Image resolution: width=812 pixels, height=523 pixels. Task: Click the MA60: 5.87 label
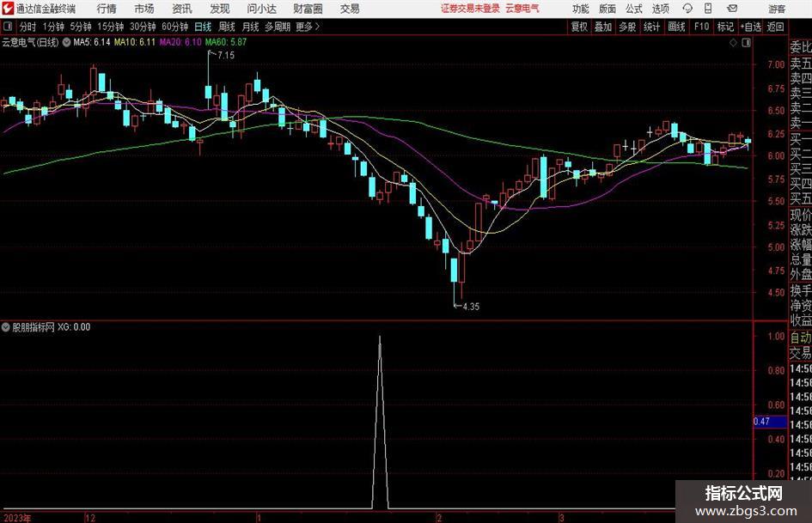click(x=226, y=42)
